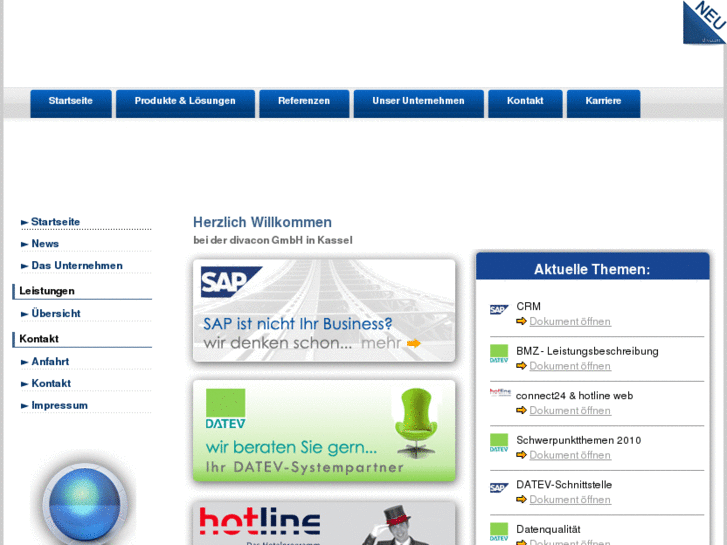This screenshot has height=545, width=727.
Task: Click SAP icon beside DATEV-Schnittstelle
Action: (499, 487)
